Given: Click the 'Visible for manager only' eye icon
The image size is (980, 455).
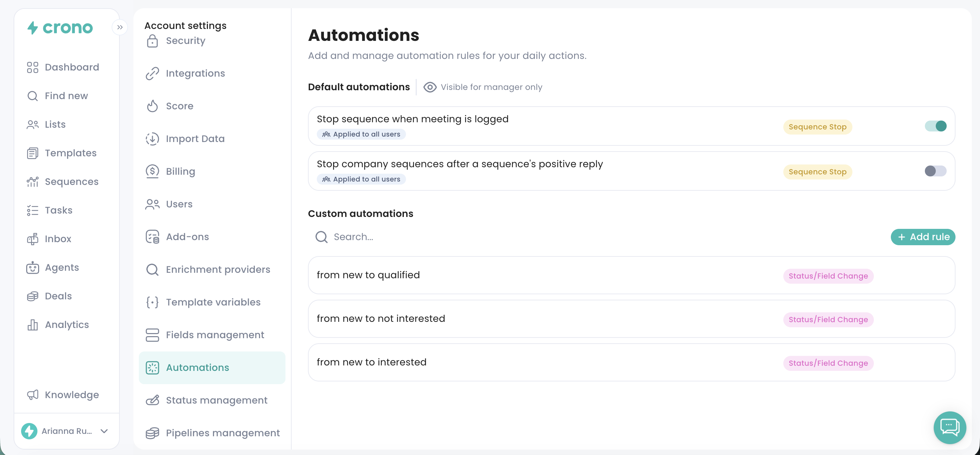Looking at the screenshot, I should 430,87.
